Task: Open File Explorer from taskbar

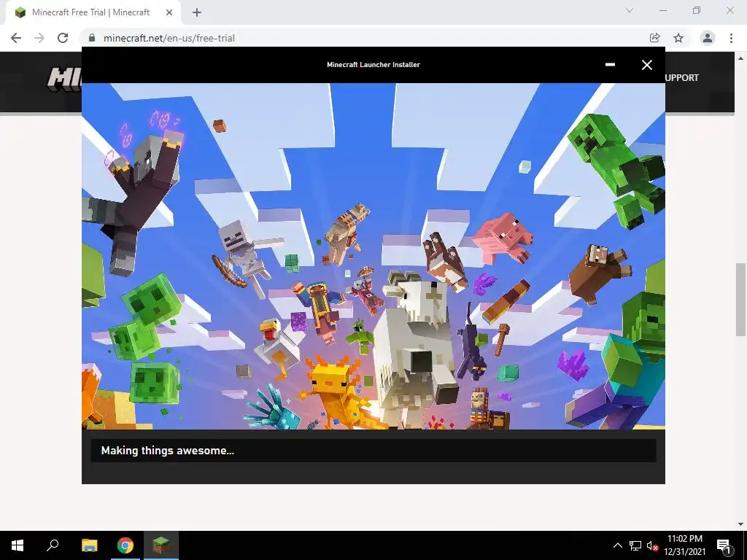Action: 89,545
